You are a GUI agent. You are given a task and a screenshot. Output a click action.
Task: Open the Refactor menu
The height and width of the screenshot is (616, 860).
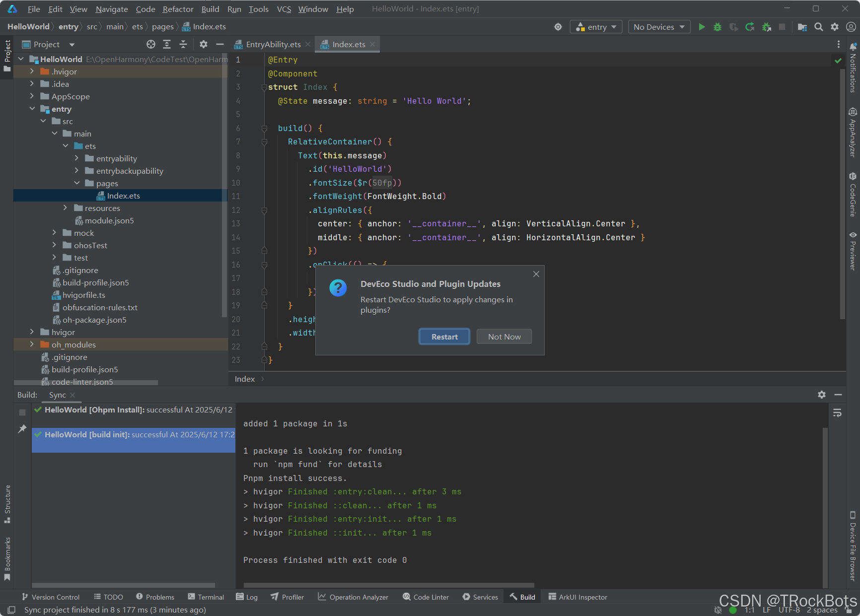[178, 9]
